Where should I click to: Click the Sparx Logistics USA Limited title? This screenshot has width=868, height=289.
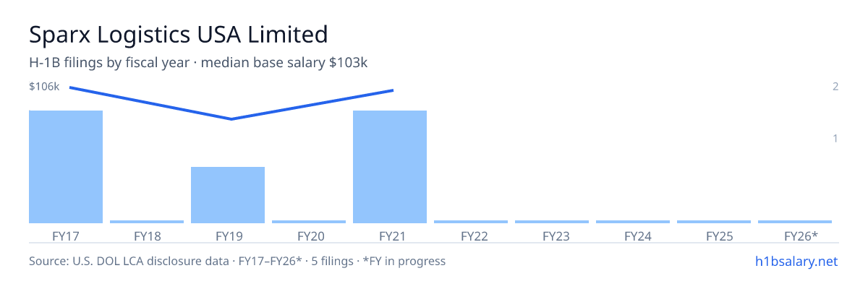coord(179,34)
